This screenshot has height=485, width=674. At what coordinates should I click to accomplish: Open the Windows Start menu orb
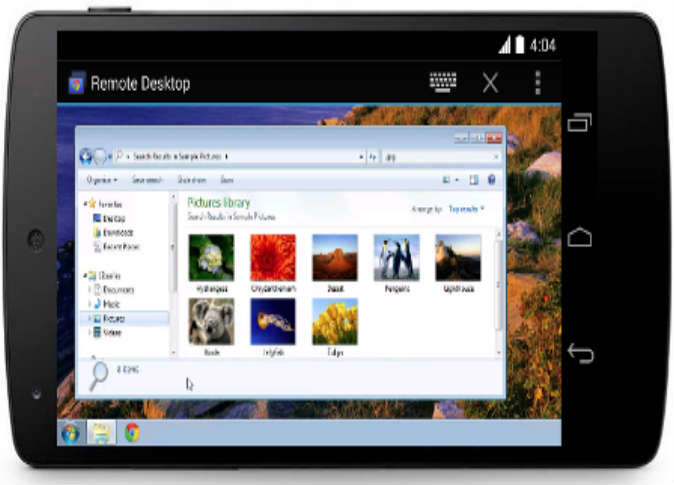pos(71,433)
